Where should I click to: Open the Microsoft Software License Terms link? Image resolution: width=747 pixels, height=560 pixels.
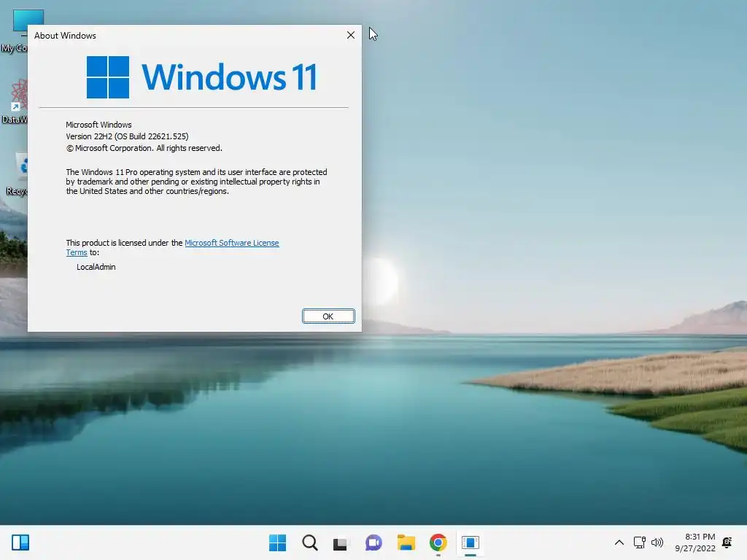tap(231, 243)
